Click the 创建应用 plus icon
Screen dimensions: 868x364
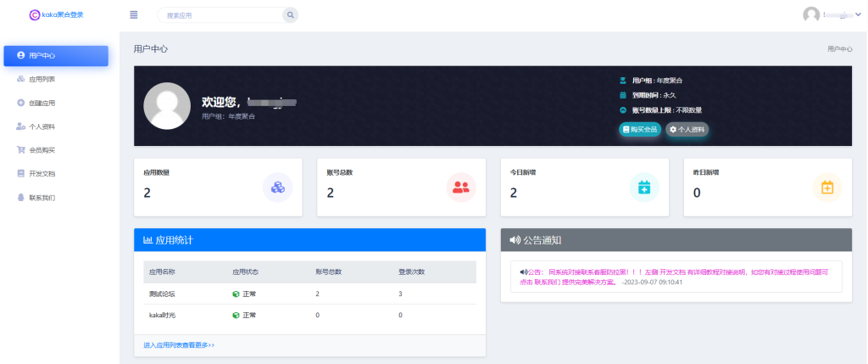(x=20, y=103)
